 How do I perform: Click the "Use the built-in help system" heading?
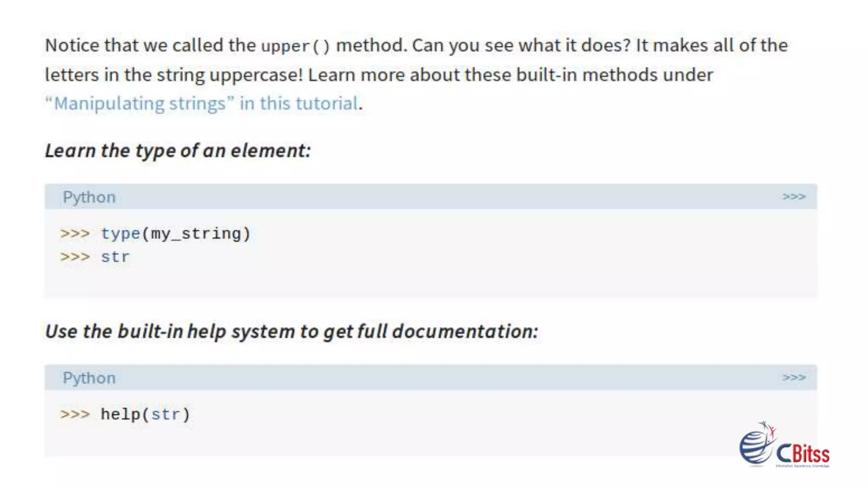[x=292, y=331]
